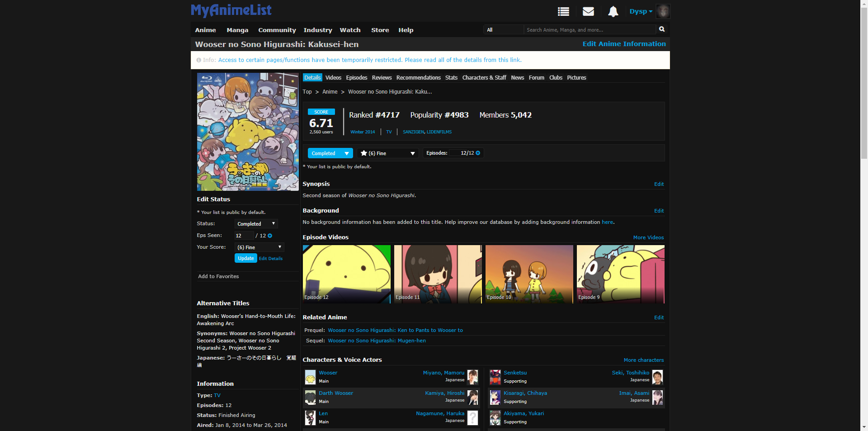The width and height of the screenshot is (868, 431).
Task: Click the Dysp profile avatar image
Action: [x=663, y=11]
